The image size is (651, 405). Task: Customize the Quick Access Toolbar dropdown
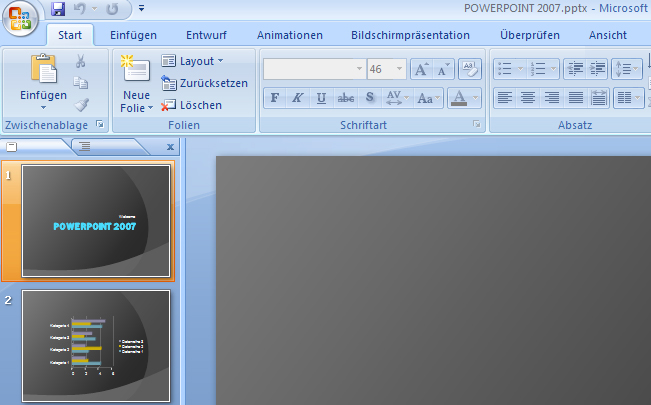coord(142,8)
